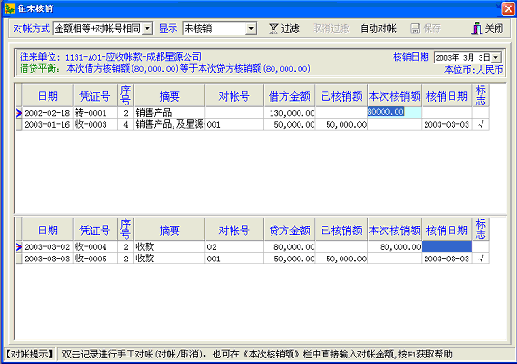Click voucher number 收-0005

point(95,258)
